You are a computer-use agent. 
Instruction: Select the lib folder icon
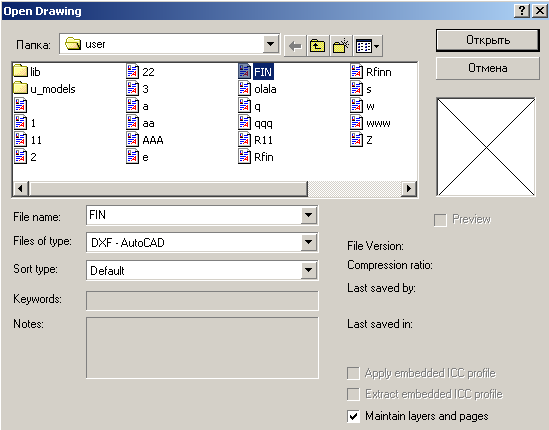tap(20, 71)
